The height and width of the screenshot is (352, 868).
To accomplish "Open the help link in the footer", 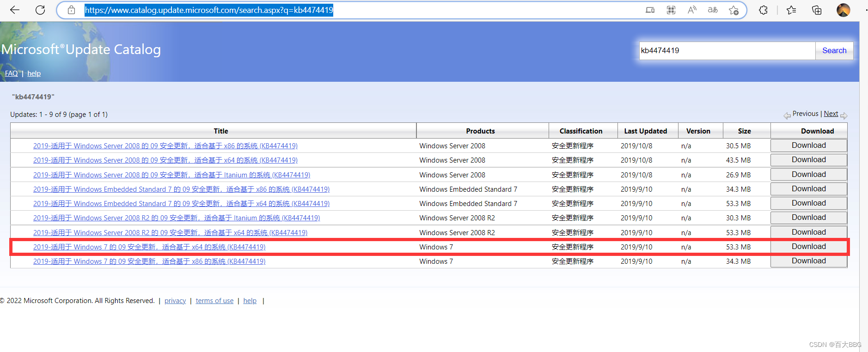I will 250,301.
